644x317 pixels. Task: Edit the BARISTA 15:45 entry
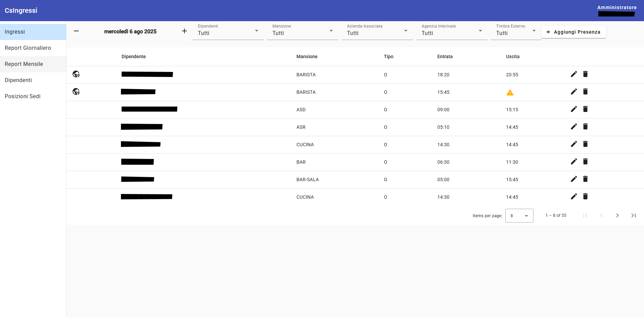(574, 91)
